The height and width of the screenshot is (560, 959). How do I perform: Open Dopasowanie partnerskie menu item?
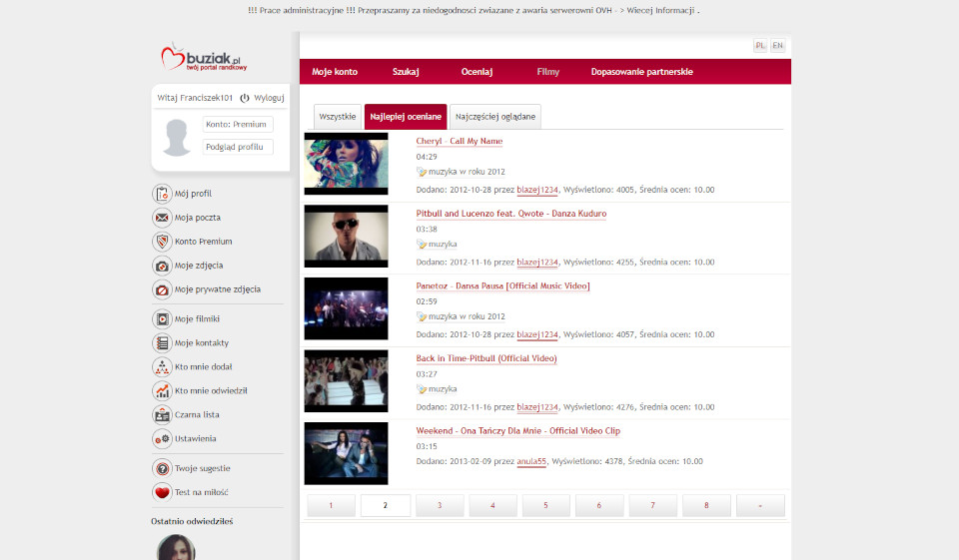tap(641, 72)
